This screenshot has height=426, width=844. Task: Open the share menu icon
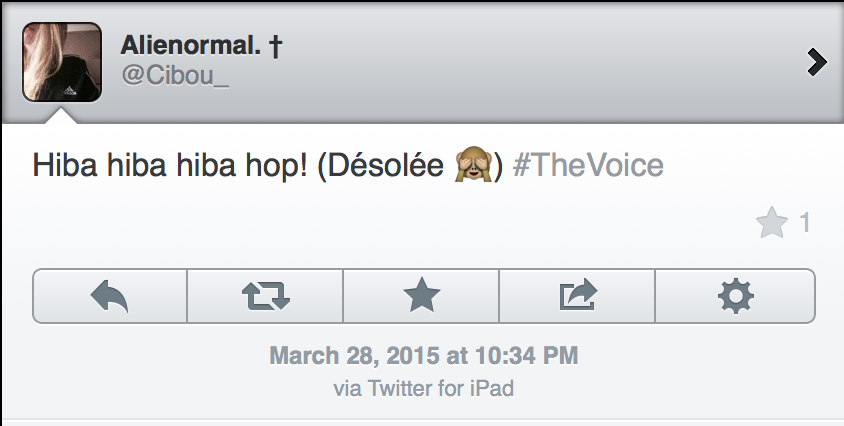577,295
